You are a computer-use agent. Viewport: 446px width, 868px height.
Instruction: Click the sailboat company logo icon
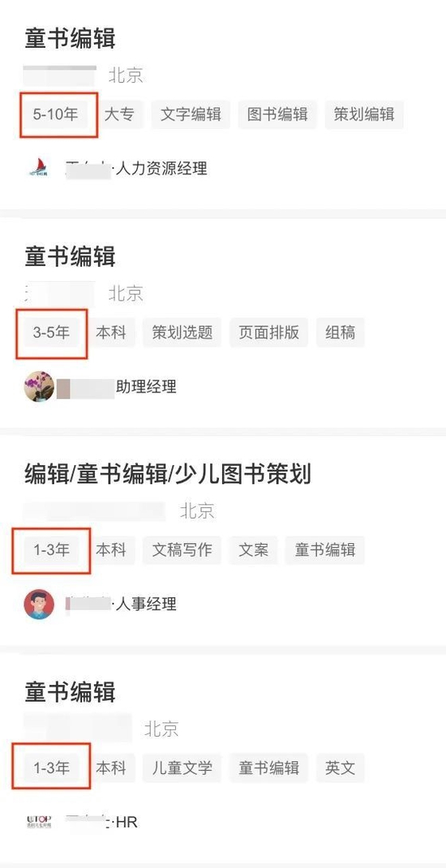39,168
